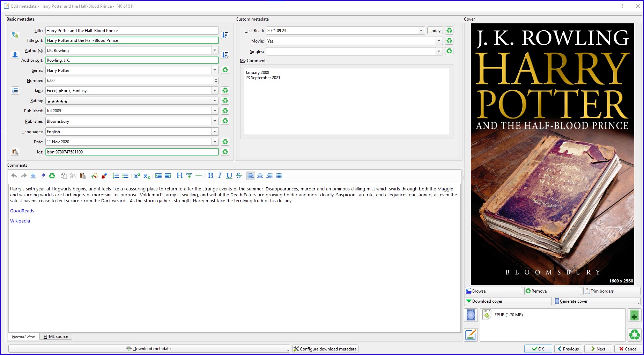644x355 pixels.
Task: Clear the Movie custom field
Action: (449, 41)
